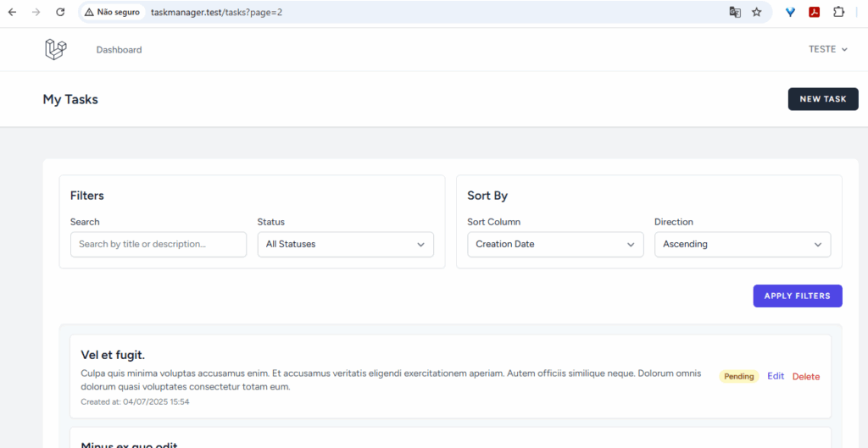Image resolution: width=868 pixels, height=448 pixels.
Task: Click the NEW TASK button
Action: click(x=823, y=99)
